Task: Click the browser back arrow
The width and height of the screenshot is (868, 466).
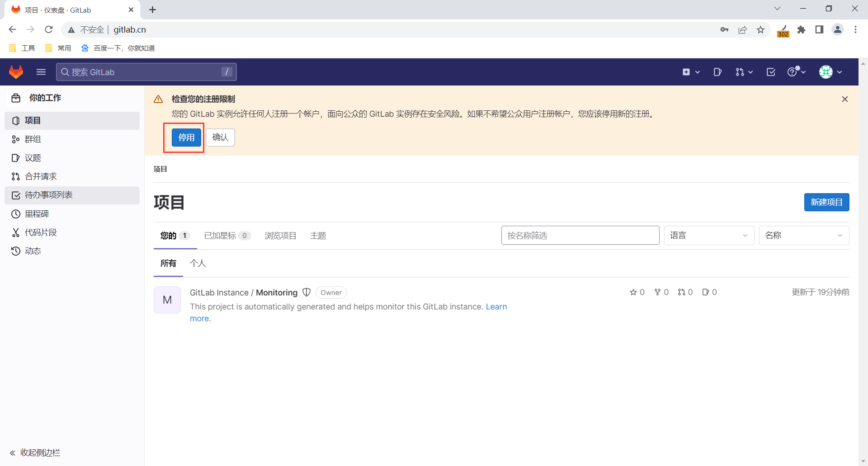Action: pos(12,29)
